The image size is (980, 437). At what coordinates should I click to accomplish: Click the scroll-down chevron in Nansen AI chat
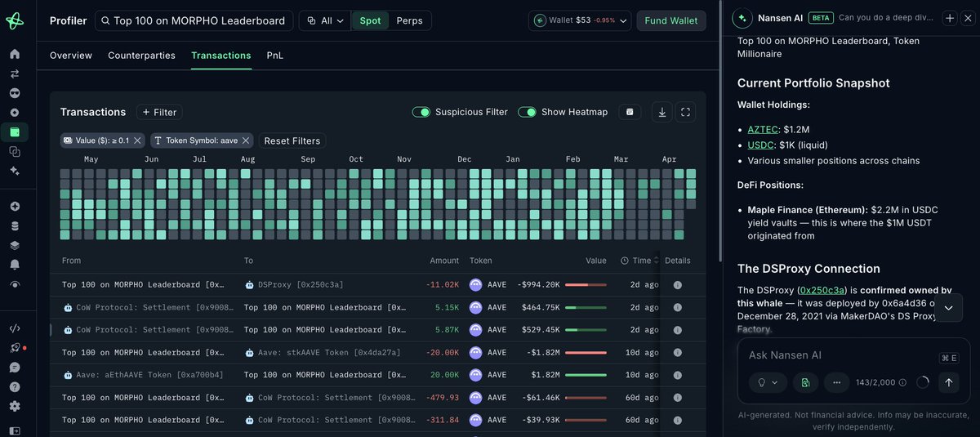(x=948, y=308)
